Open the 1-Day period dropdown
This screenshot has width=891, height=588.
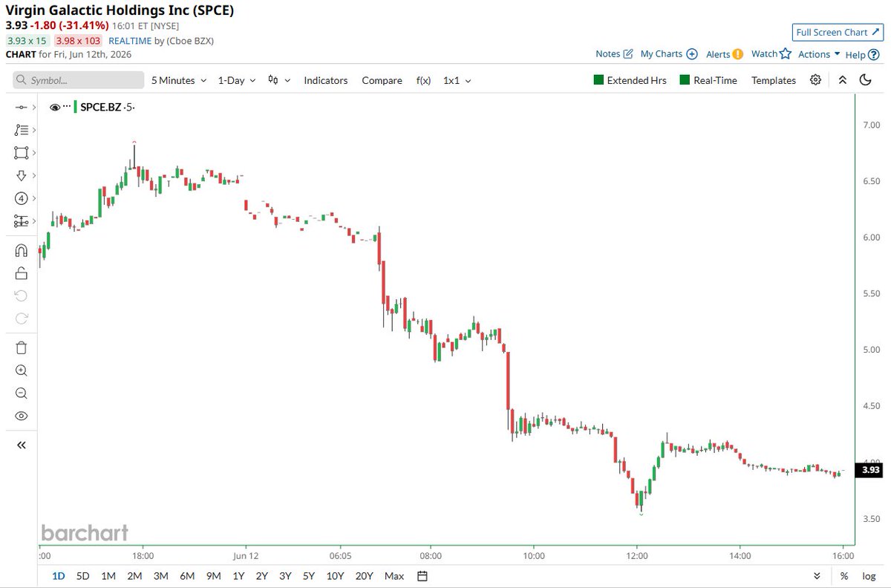click(236, 80)
